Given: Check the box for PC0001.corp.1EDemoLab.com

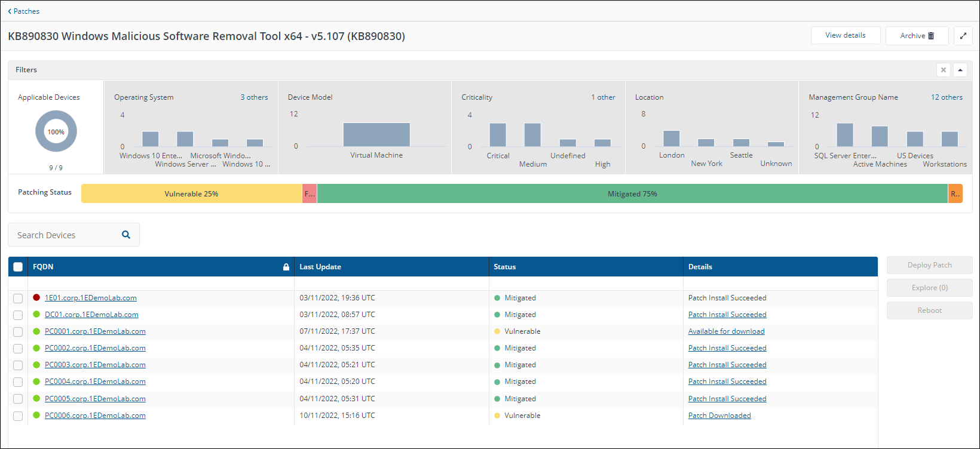Looking at the screenshot, I should pos(18,331).
